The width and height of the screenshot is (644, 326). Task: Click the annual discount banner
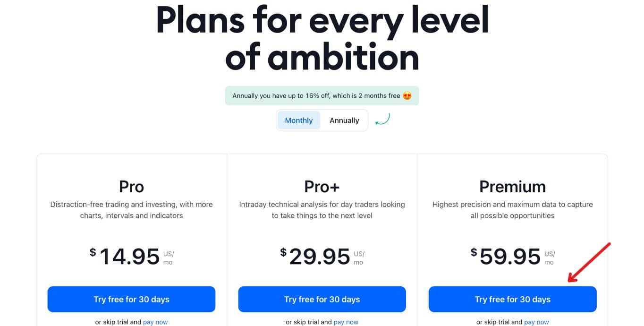tap(322, 95)
